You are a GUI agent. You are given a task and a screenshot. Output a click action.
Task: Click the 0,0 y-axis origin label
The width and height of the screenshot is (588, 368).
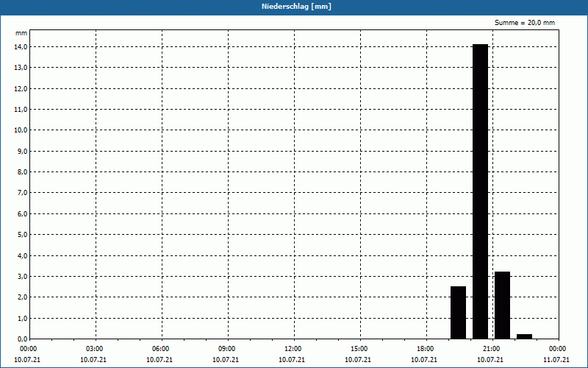point(21,339)
